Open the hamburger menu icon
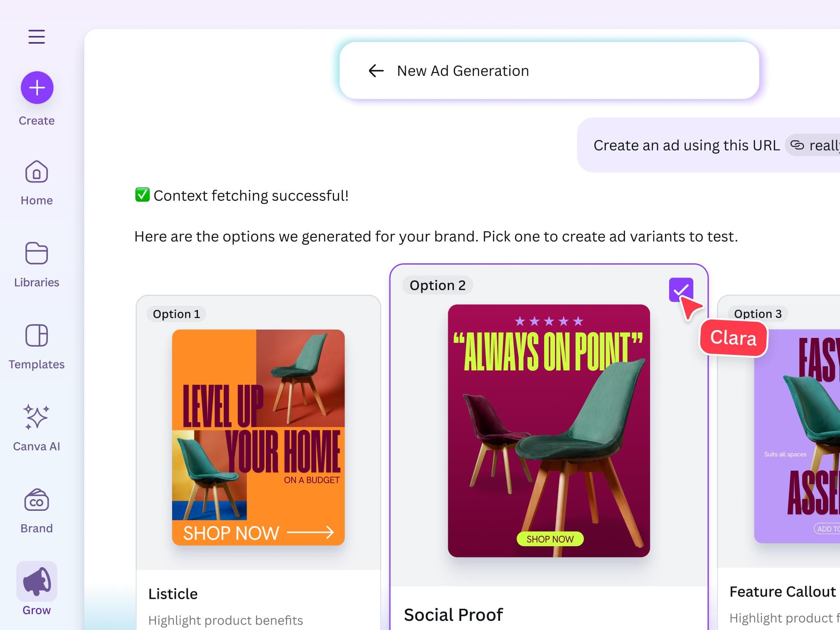Screen dimensions: 840x630 [37, 37]
